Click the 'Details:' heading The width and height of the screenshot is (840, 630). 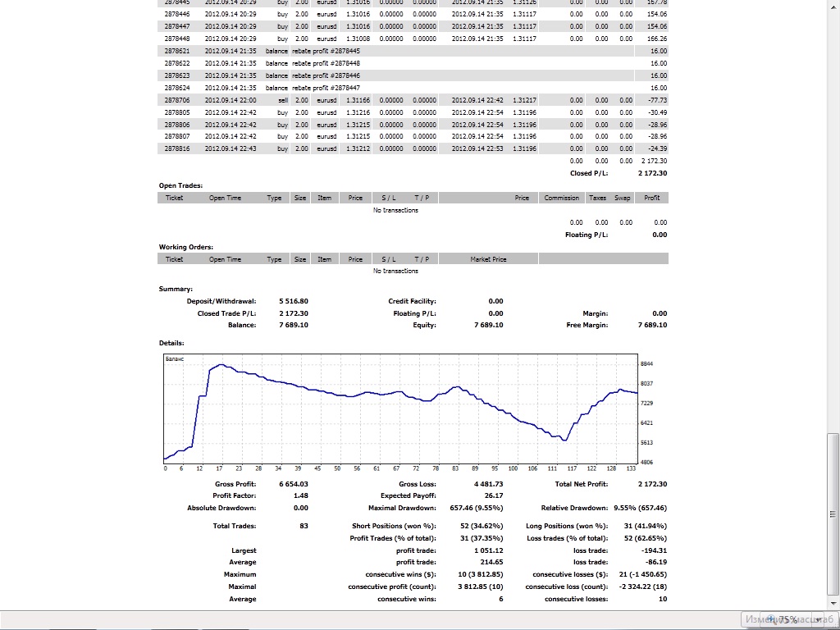[x=171, y=343]
